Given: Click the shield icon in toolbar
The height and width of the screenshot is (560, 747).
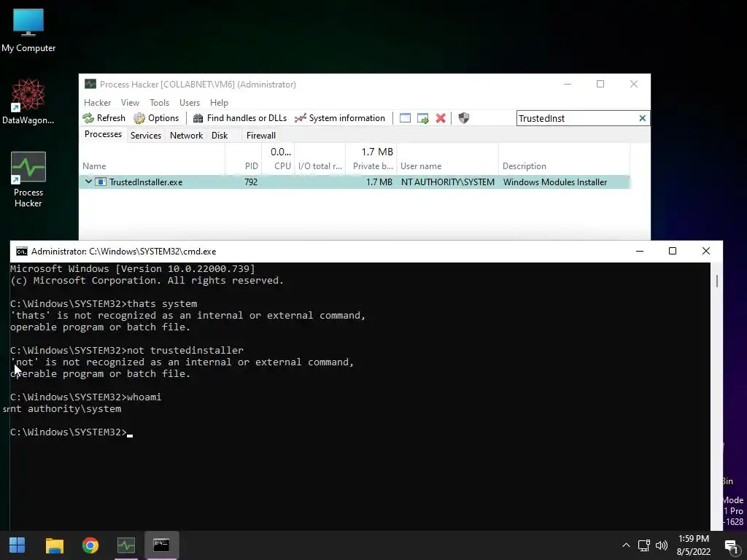Looking at the screenshot, I should 463,118.
